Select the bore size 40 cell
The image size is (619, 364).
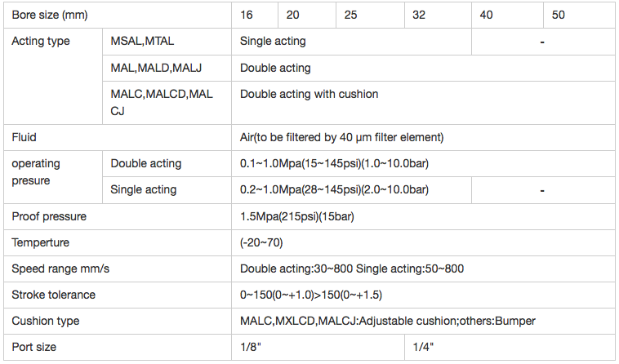[487, 15]
